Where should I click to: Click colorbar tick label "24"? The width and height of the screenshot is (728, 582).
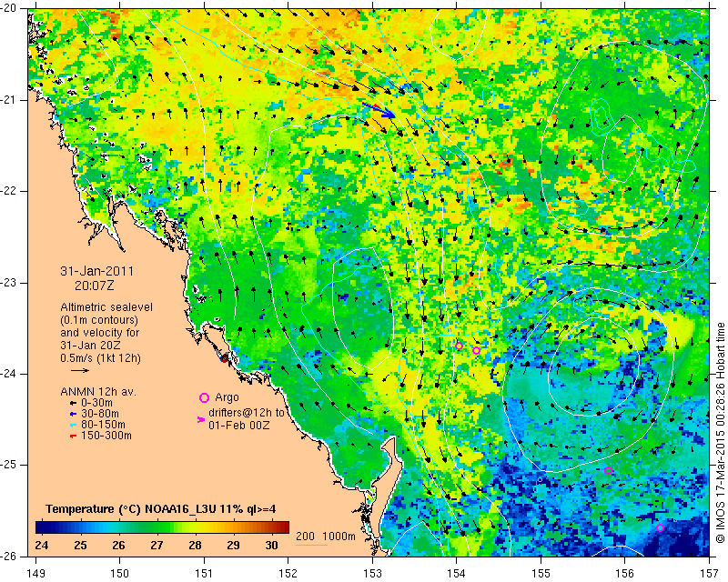coord(41,545)
